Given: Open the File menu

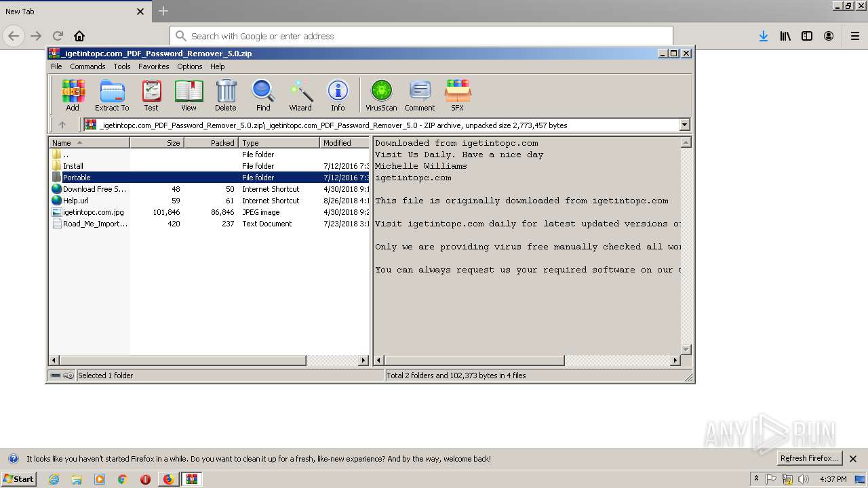Looking at the screenshot, I should click(56, 66).
